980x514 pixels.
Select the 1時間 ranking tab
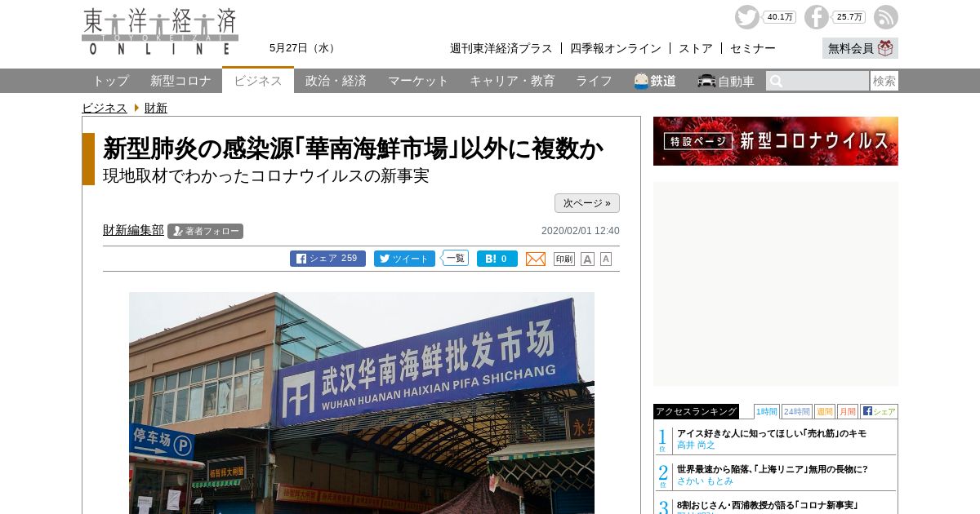tap(766, 411)
